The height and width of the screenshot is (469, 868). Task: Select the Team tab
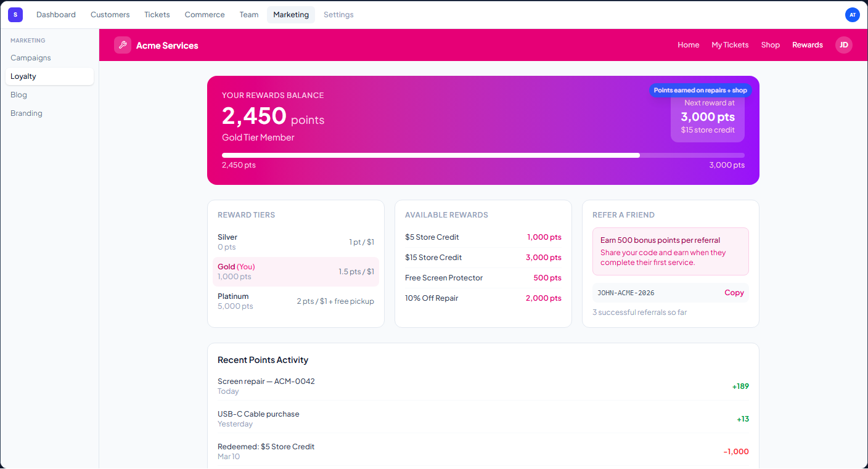(249, 15)
